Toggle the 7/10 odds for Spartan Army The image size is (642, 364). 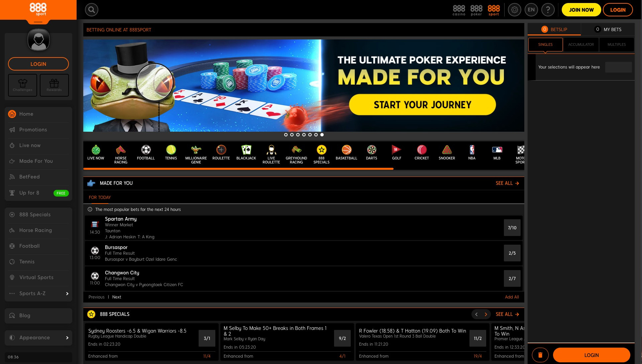click(x=512, y=228)
